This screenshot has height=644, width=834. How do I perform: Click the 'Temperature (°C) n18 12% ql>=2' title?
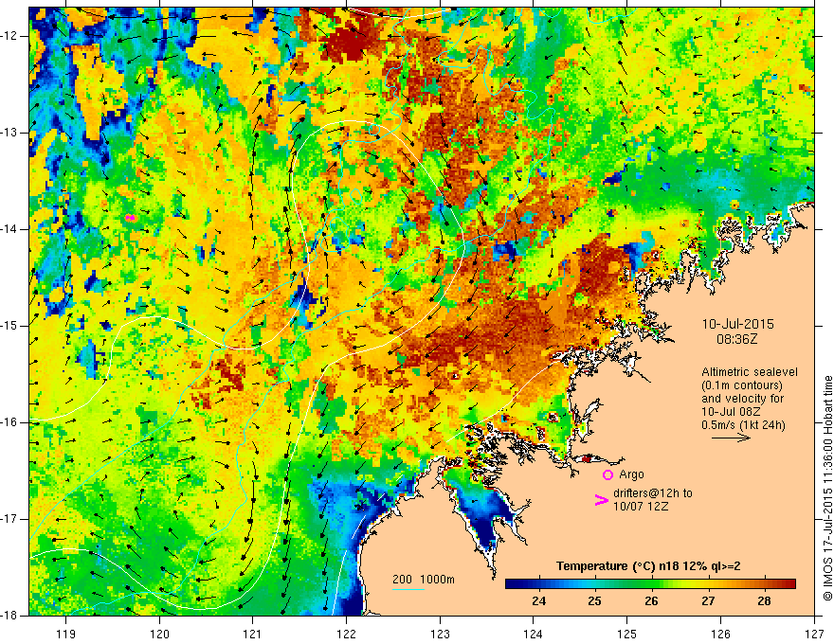[x=648, y=566]
